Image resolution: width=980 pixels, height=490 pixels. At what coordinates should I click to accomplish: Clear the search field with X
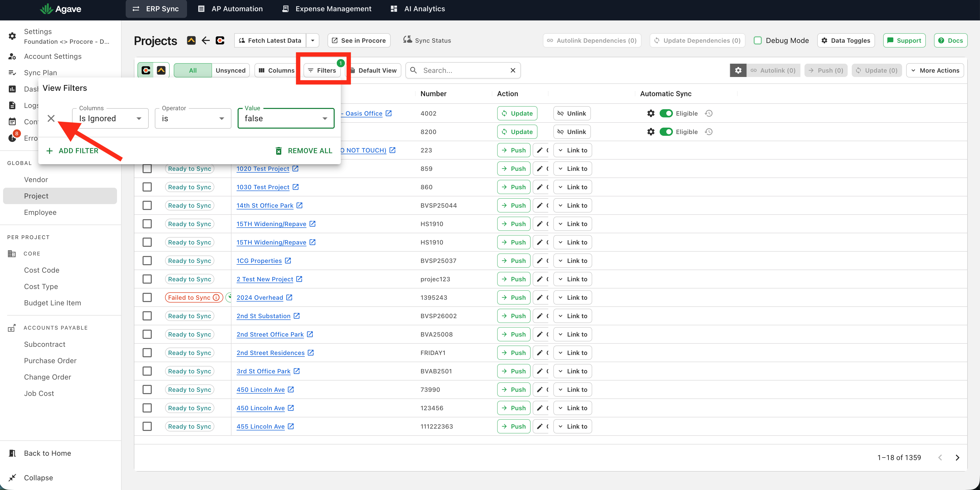point(512,70)
